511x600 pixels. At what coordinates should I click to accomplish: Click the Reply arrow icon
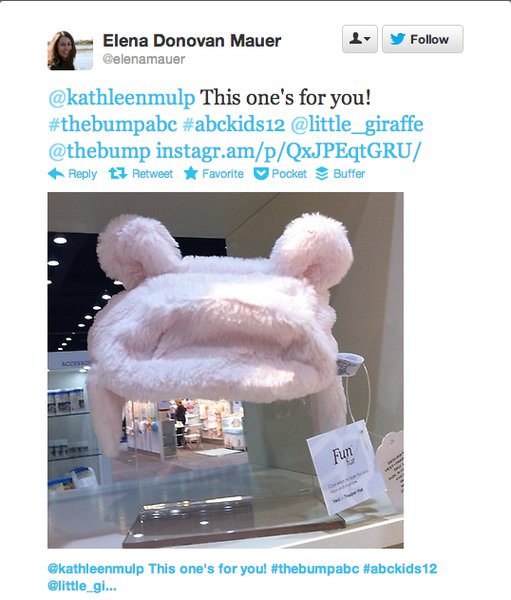point(56,174)
